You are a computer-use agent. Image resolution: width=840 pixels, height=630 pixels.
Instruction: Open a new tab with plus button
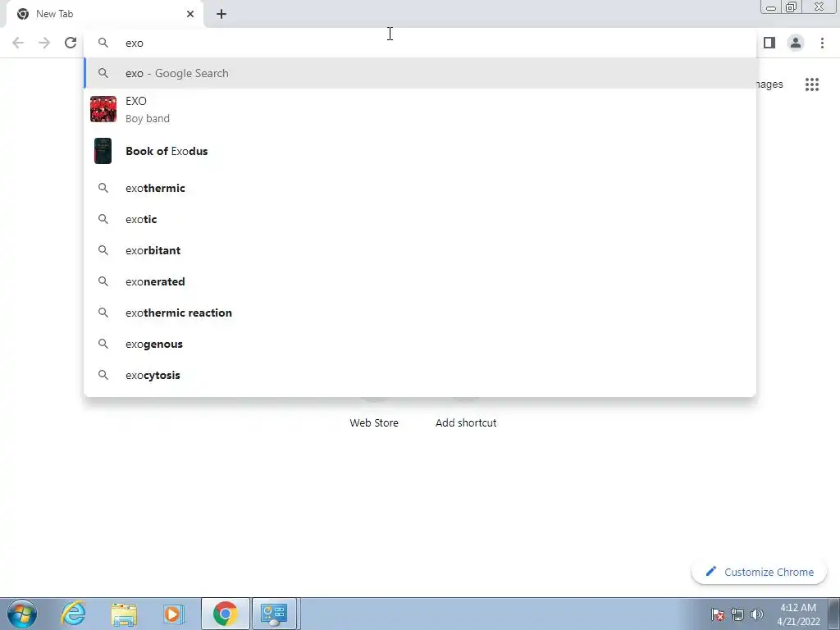point(221,14)
